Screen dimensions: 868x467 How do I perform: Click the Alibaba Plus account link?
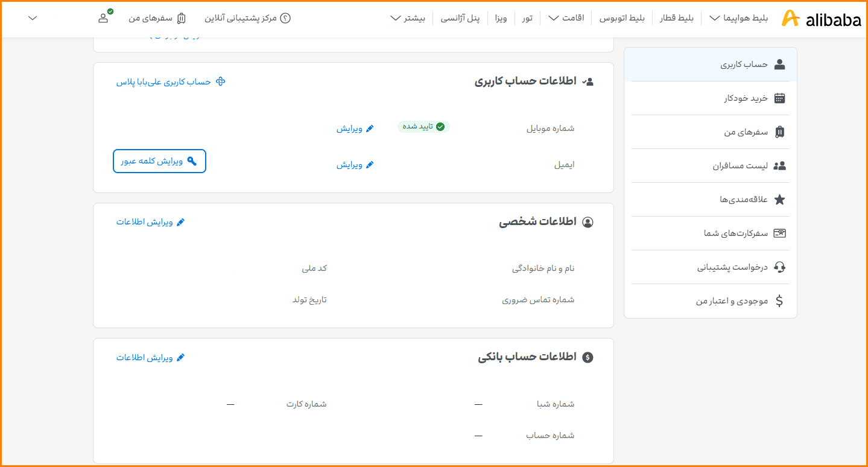click(x=171, y=81)
